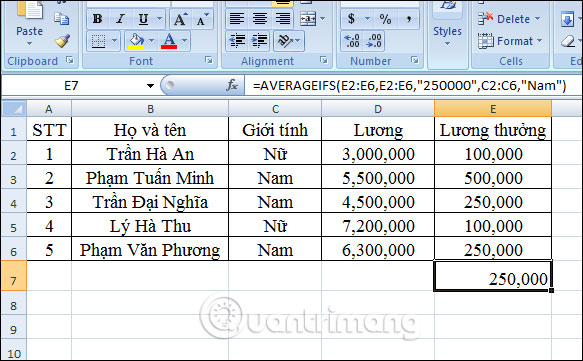Apply Percent Style format
583x361 pixels.
click(x=385, y=19)
